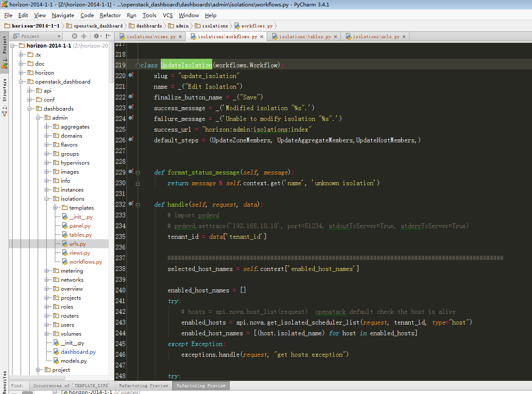Expand the .tx folder node

pyautogui.click(x=21, y=55)
